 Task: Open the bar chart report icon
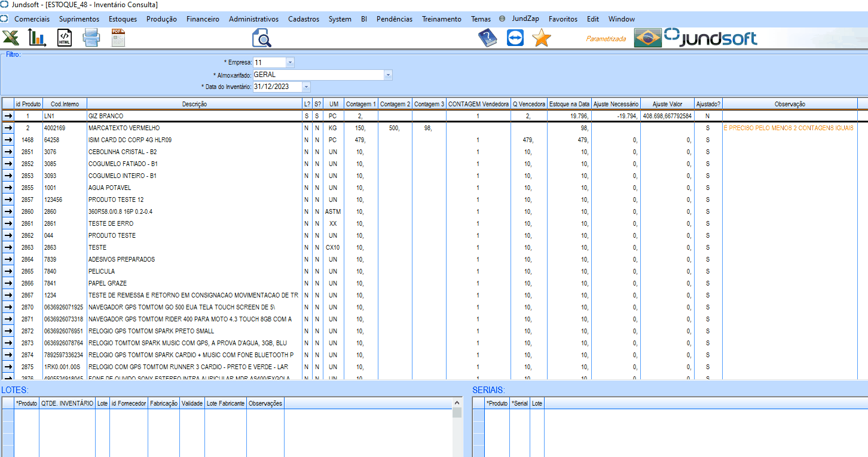(x=37, y=38)
